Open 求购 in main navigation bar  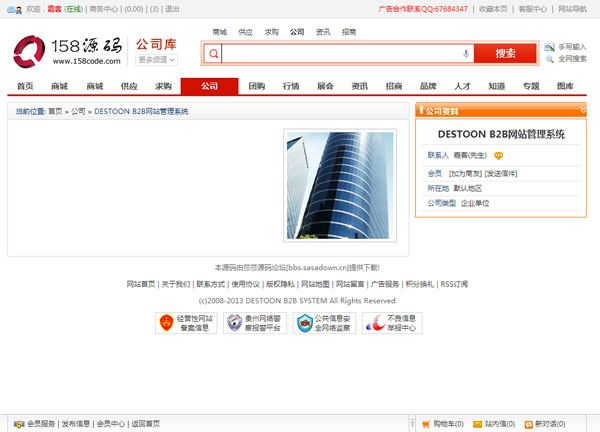click(x=163, y=86)
